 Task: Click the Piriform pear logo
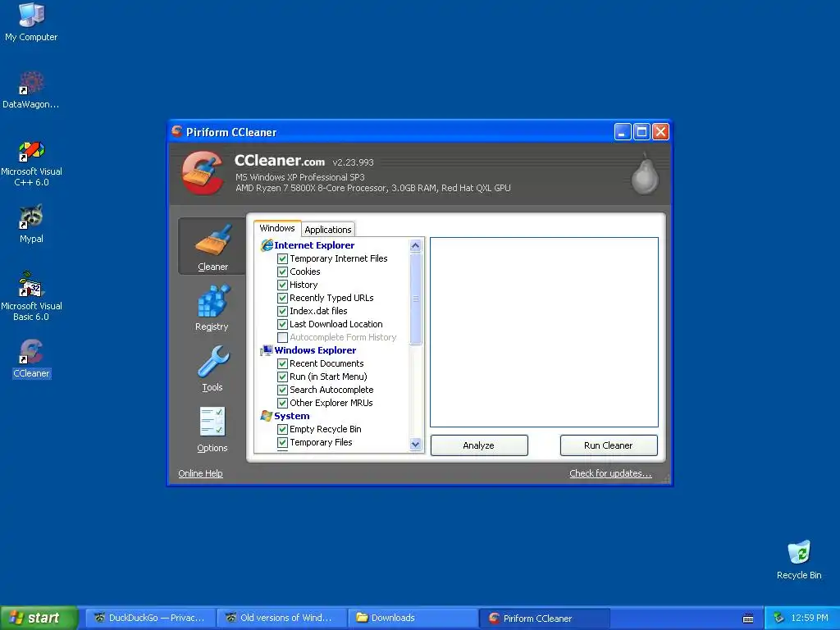(645, 173)
